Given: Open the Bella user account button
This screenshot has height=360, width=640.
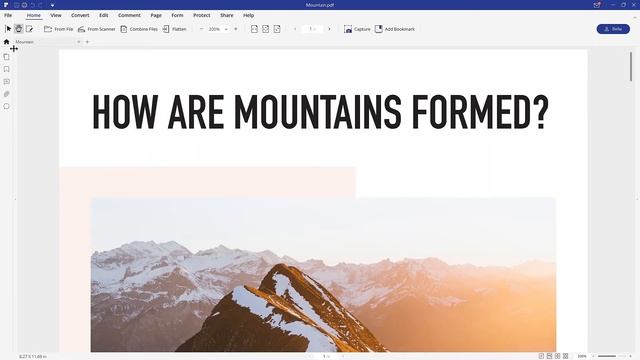Looking at the screenshot, I should [613, 29].
